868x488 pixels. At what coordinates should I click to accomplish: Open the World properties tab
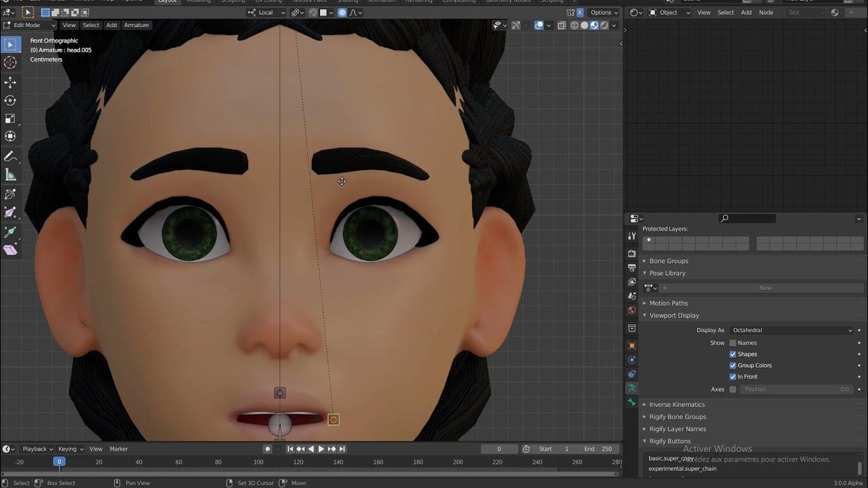coord(632,310)
